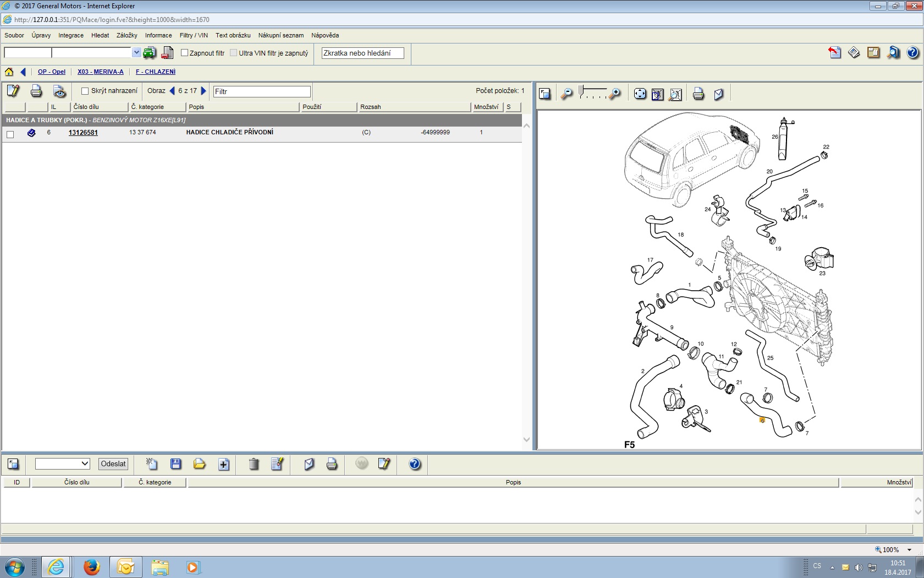Image resolution: width=924 pixels, height=578 pixels.
Task: Open the dropdown beside the Odeslat button
Action: click(x=85, y=464)
